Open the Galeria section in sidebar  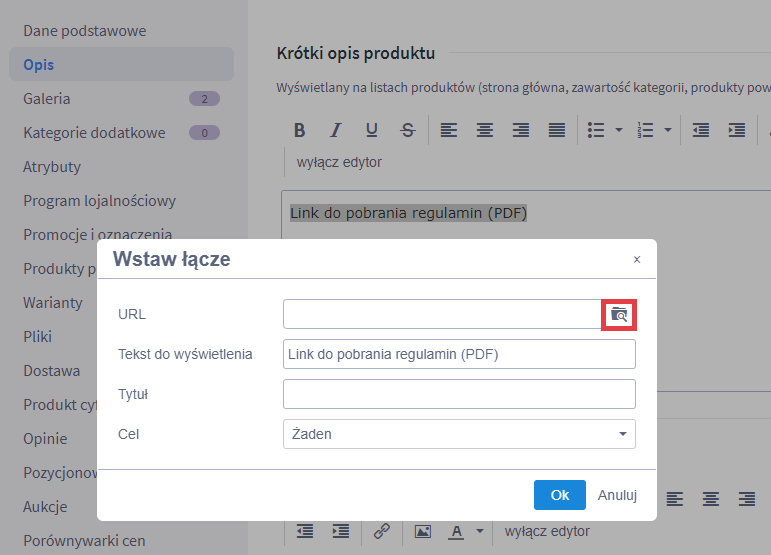coord(47,99)
